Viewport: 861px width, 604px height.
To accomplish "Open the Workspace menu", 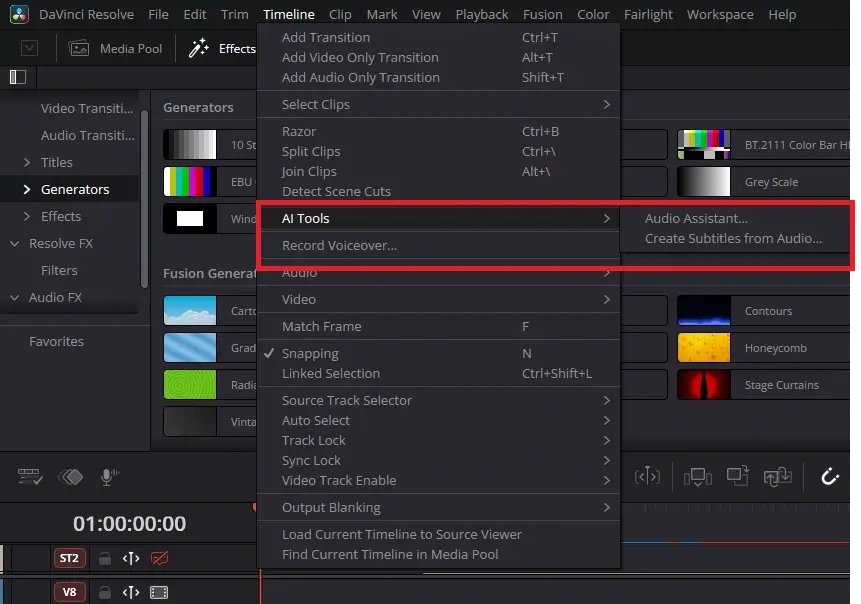I will 720,14.
